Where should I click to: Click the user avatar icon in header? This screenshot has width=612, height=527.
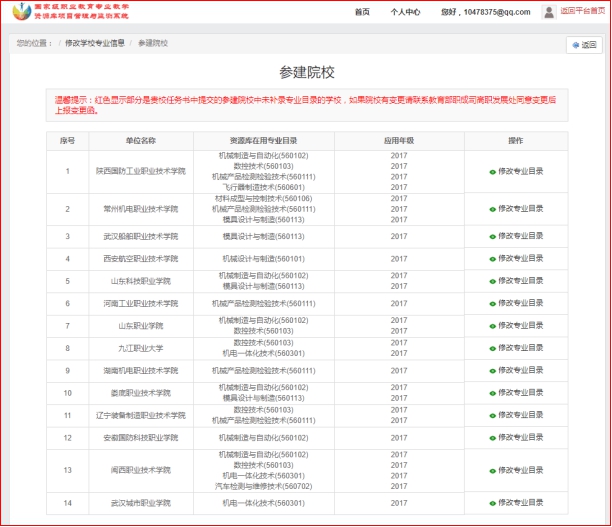tap(549, 12)
